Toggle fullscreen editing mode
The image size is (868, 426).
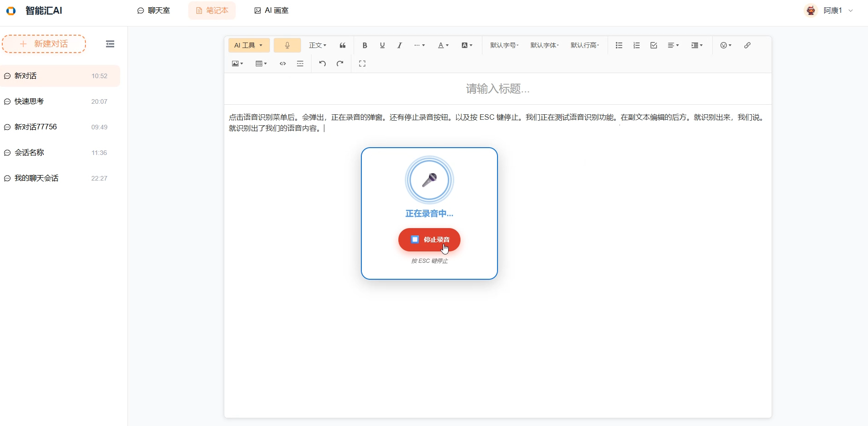[362, 64]
